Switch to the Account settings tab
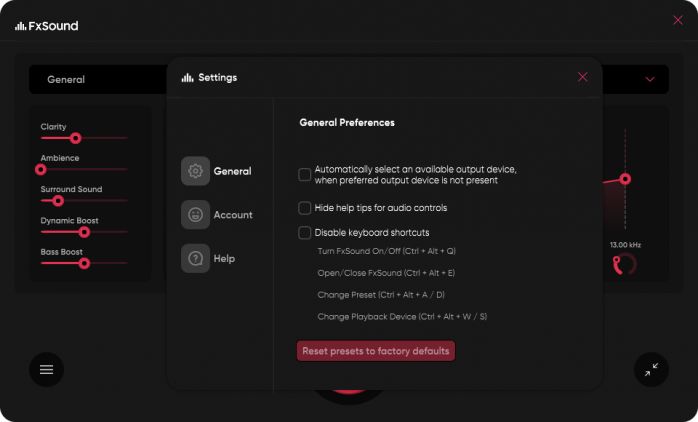 point(233,215)
